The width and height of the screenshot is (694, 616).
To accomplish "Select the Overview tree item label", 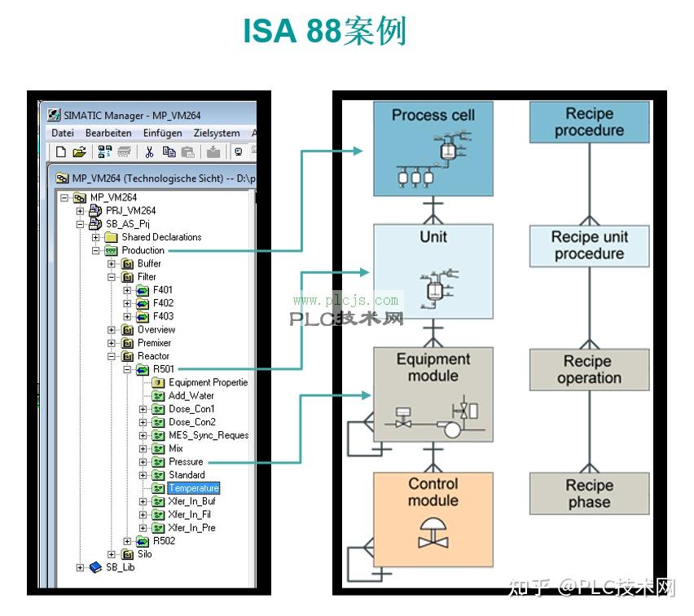I will (156, 329).
